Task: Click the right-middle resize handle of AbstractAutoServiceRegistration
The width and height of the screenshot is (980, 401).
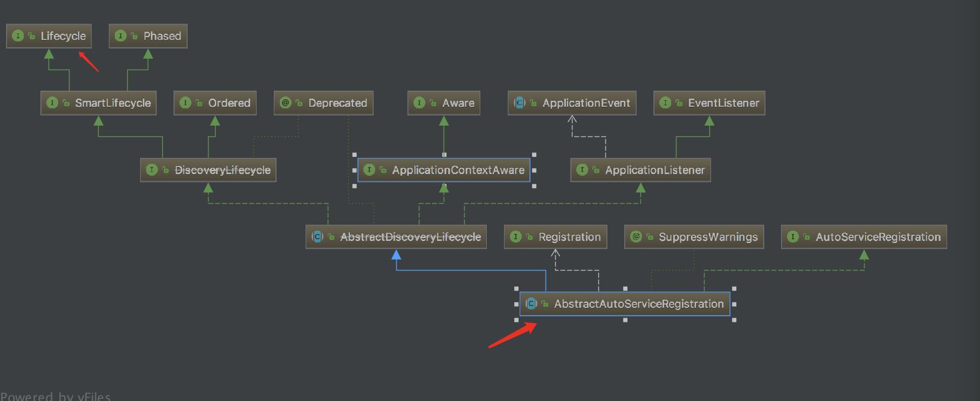Action: (x=734, y=305)
